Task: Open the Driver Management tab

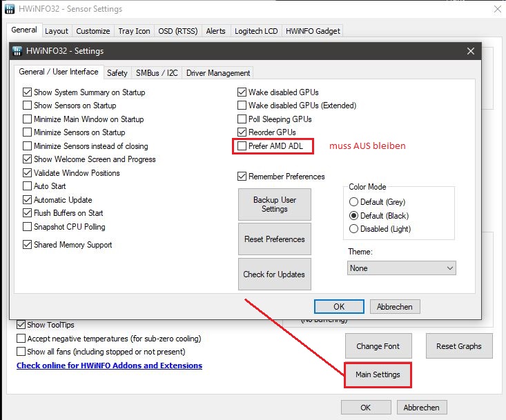Action: click(x=218, y=73)
